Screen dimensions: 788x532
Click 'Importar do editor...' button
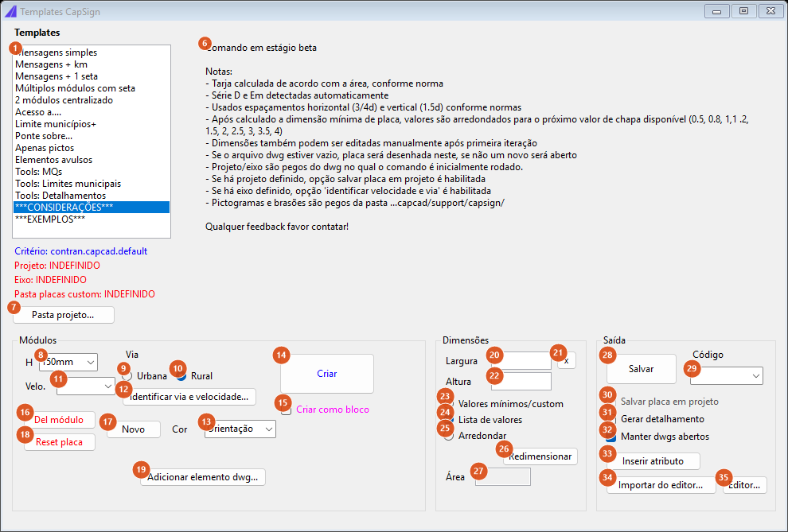tap(661, 485)
